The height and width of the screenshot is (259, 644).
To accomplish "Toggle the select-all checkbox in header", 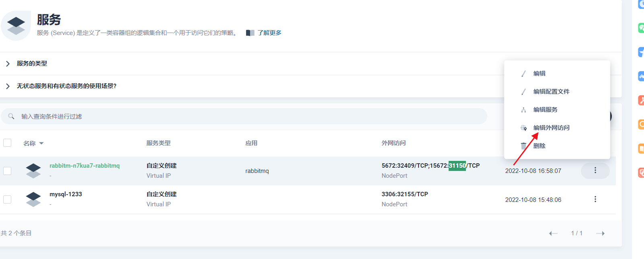I will pyautogui.click(x=7, y=143).
